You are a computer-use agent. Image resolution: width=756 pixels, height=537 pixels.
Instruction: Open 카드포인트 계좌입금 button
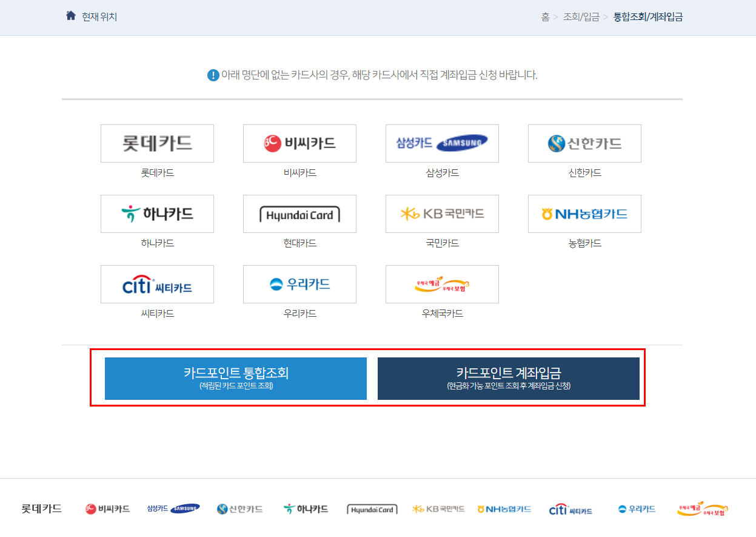(x=509, y=379)
